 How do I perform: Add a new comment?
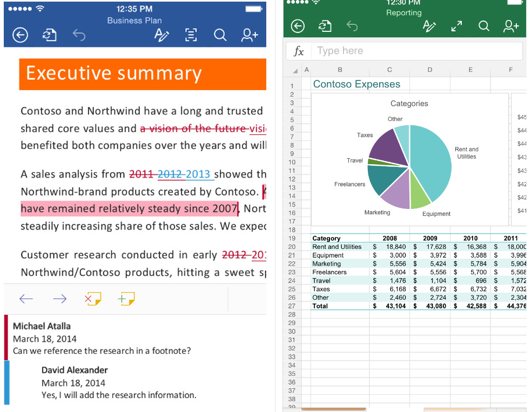click(126, 299)
